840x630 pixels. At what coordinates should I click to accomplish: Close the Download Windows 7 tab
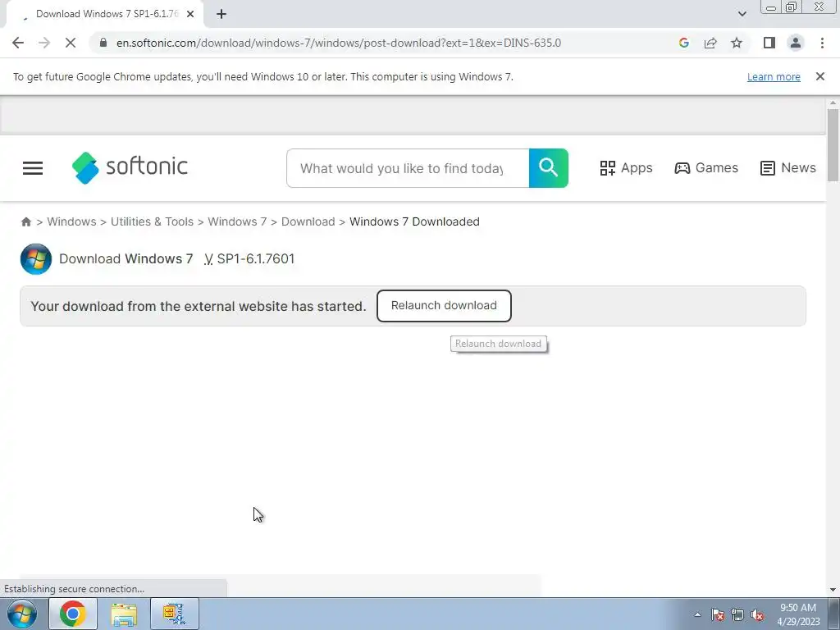(190, 14)
